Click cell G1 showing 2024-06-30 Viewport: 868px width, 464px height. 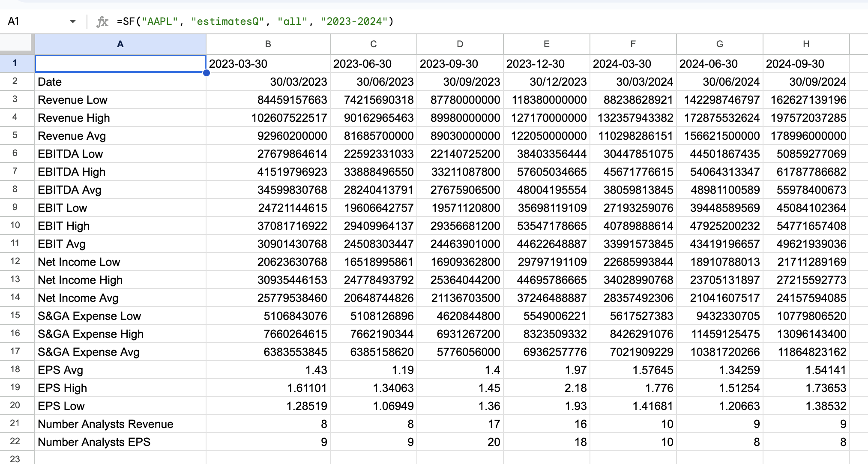point(720,63)
